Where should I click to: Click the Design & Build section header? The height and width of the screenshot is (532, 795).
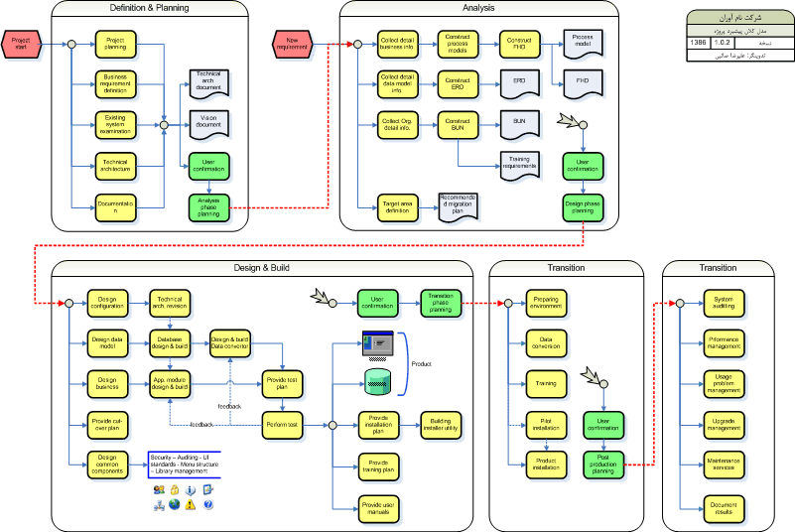(x=261, y=268)
